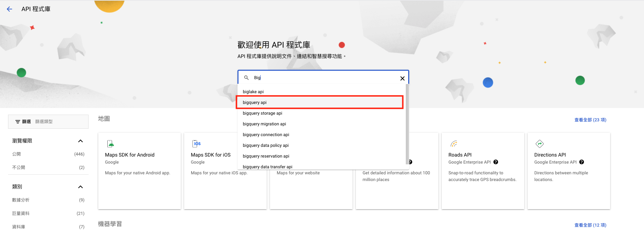Viewport: 644px width, 233px height.
Task: Click the 地圖 section heading
Action: click(x=104, y=119)
